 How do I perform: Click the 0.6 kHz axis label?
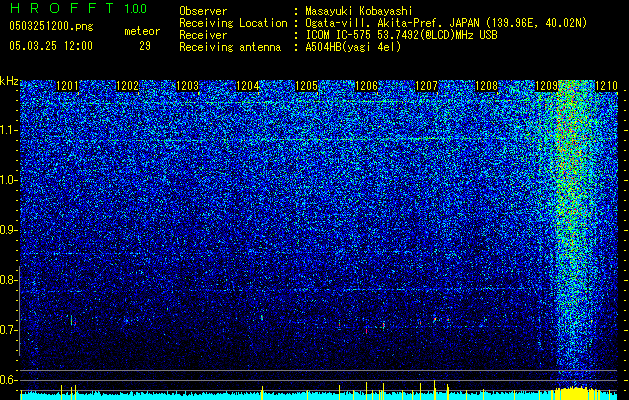coord(9,380)
